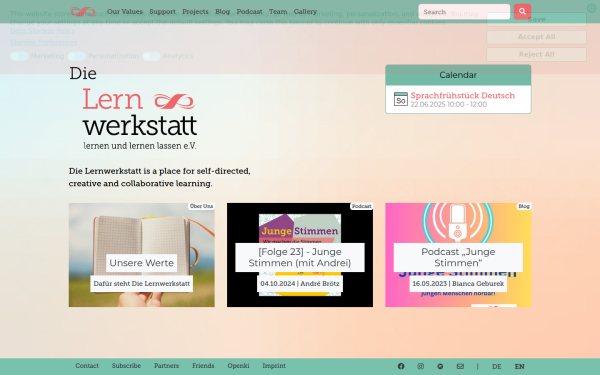Toggle the Personalization cookie switch

[77, 56]
